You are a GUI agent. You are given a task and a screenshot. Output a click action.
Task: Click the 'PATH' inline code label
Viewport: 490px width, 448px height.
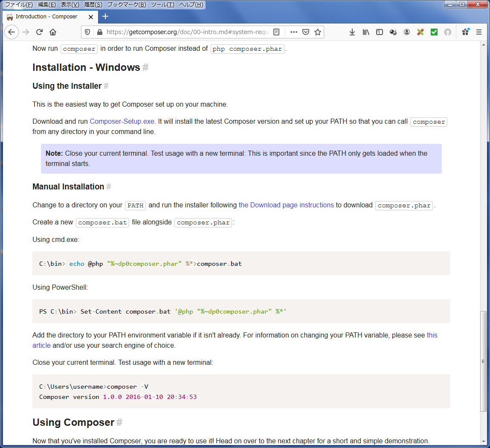click(x=135, y=205)
